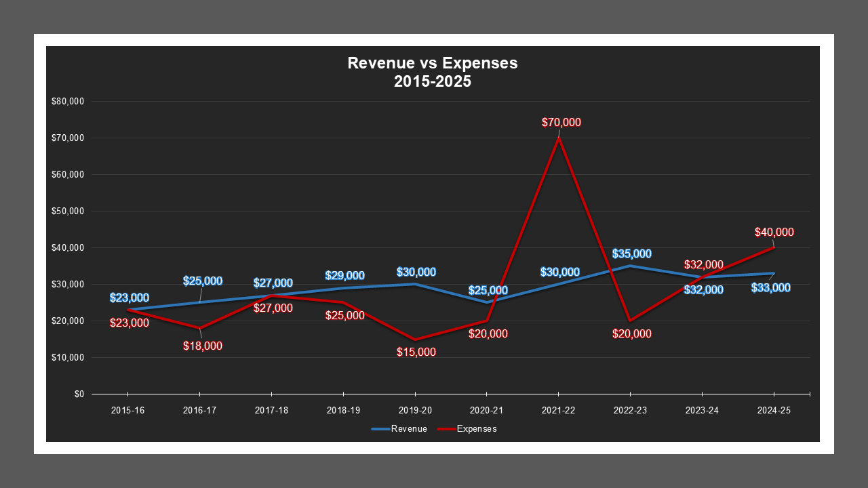Click the $23,000 revenue label for 2015-16
Viewport: 868px width, 488px height.
130,296
